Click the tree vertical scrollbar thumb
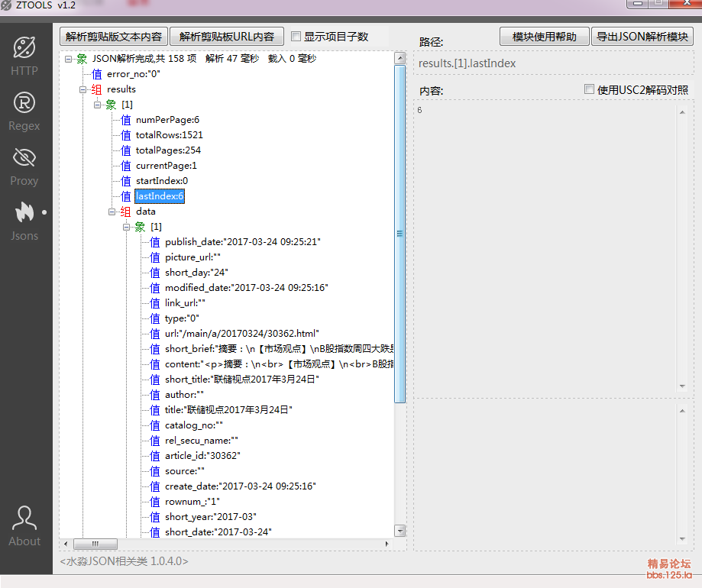702x588 pixels. point(400,234)
